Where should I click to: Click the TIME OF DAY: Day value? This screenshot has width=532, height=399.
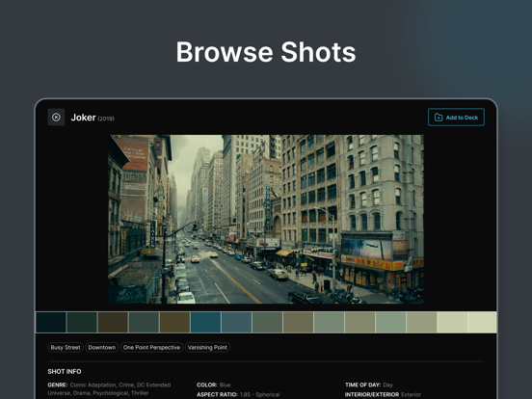click(x=387, y=385)
